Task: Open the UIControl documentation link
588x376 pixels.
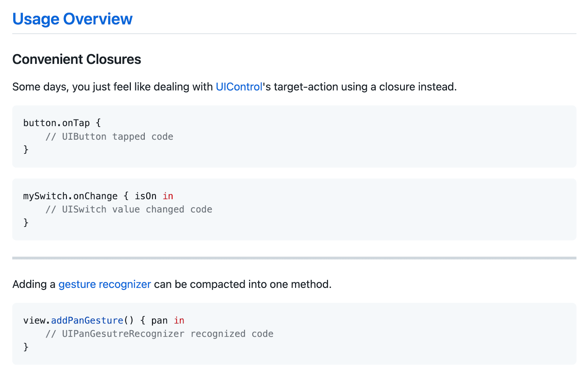Action: point(239,87)
